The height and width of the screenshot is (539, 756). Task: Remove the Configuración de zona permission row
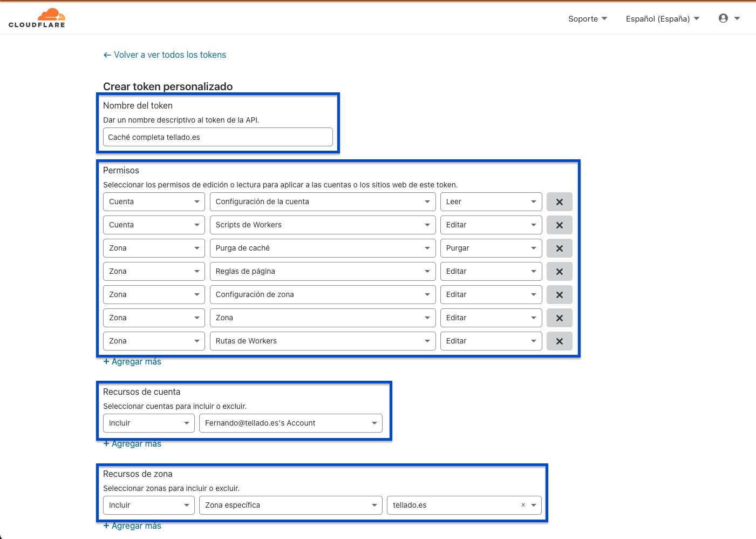point(559,295)
